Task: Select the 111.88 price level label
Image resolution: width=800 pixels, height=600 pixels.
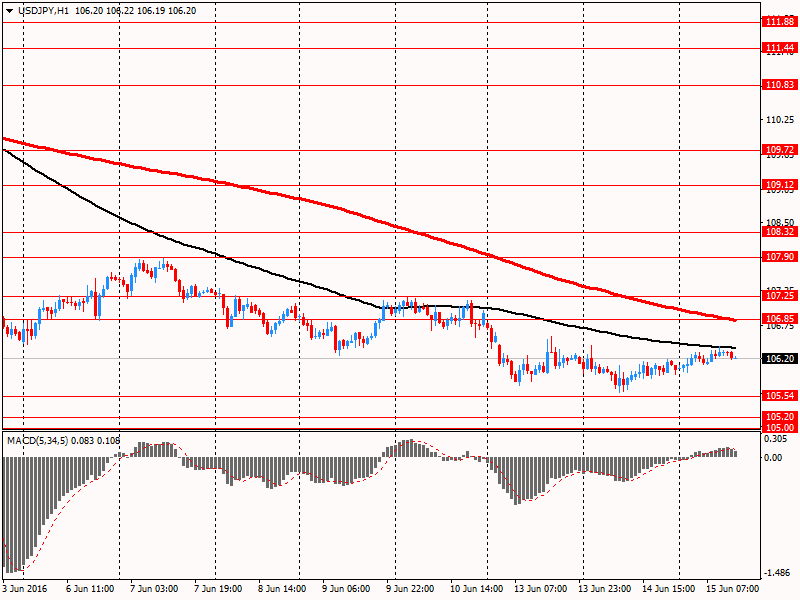Action: point(780,22)
